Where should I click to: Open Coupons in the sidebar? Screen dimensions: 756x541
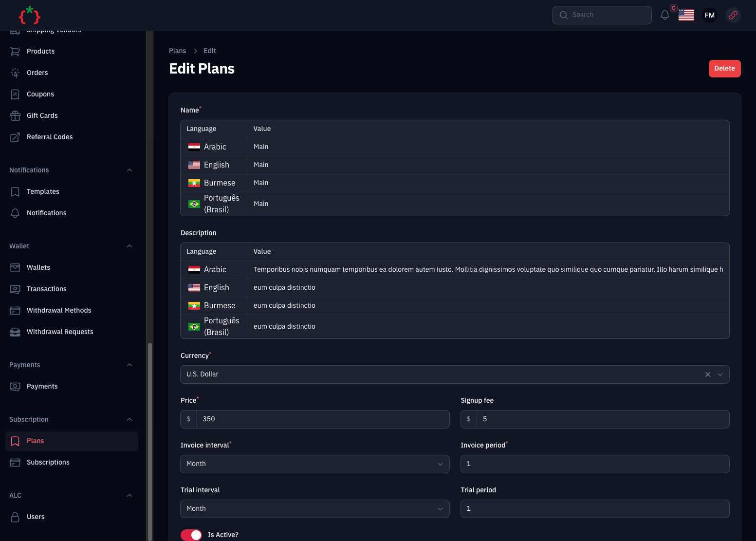tap(40, 94)
